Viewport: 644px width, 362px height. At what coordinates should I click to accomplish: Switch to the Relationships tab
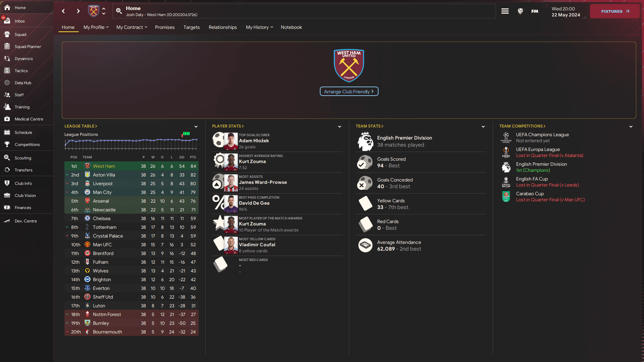(x=223, y=27)
